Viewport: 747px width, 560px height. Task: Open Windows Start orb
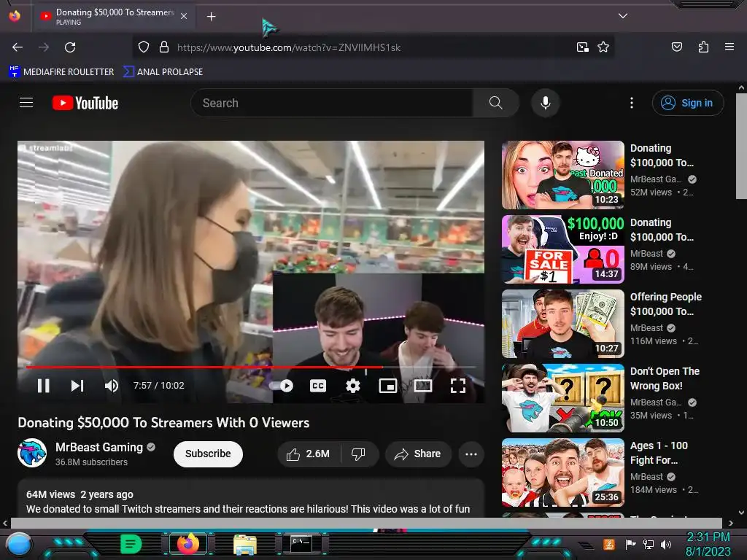coord(19,544)
